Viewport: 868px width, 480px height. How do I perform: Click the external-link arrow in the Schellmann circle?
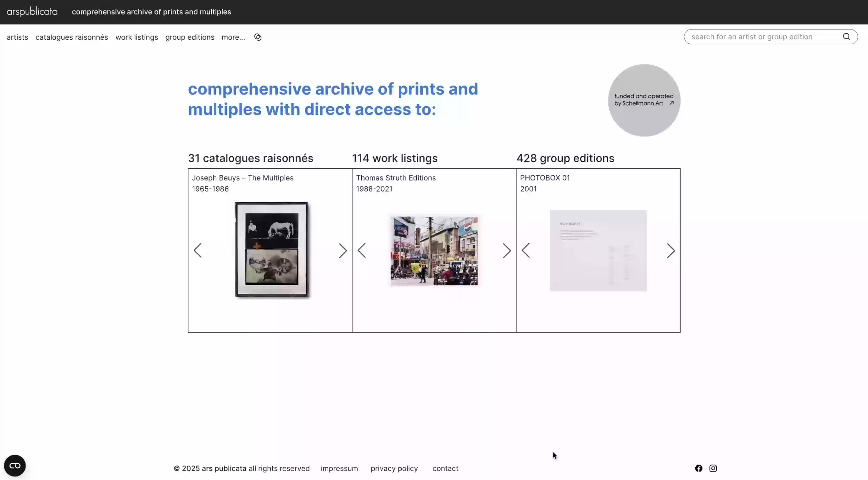(671, 104)
